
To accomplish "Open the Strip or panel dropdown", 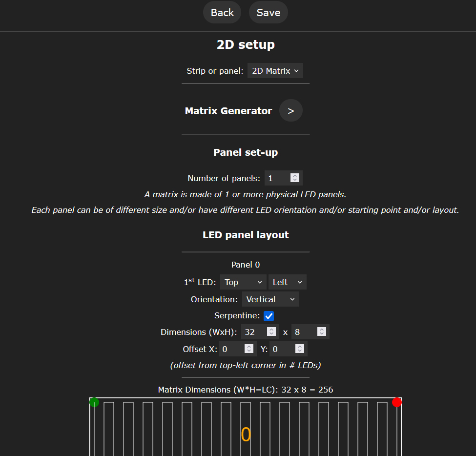I will [275, 71].
